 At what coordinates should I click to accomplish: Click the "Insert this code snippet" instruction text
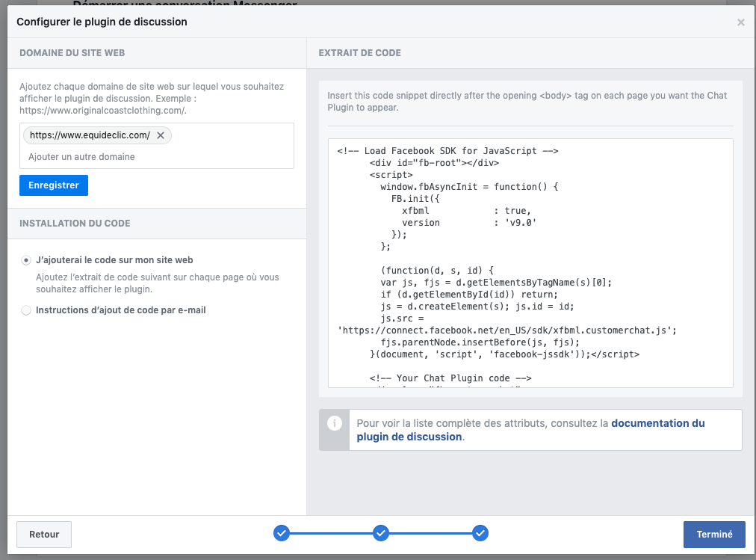[527, 101]
